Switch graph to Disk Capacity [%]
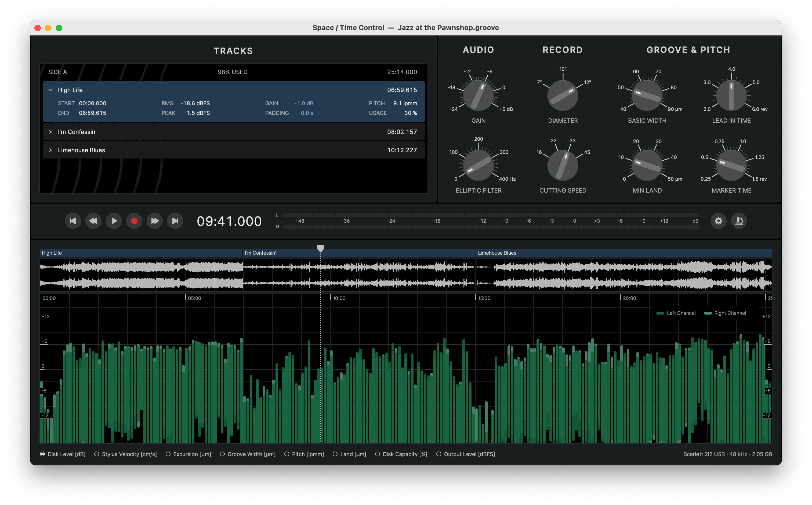 pyautogui.click(x=377, y=454)
